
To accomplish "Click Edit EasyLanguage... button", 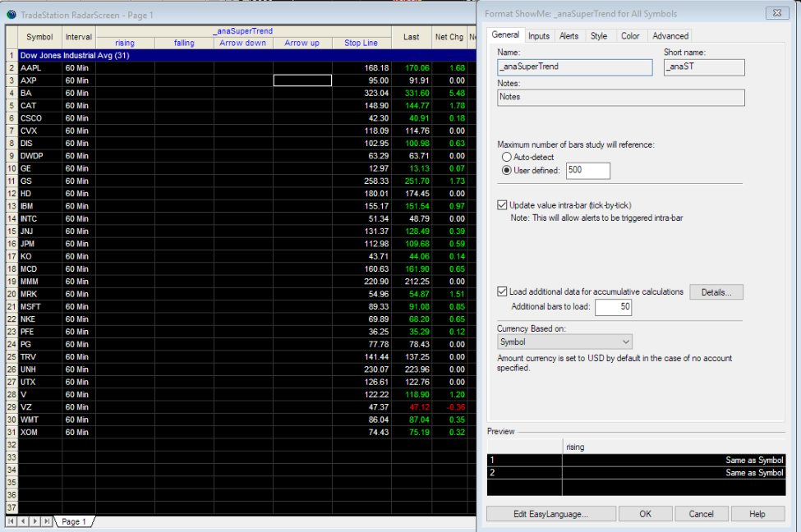I will point(550,514).
